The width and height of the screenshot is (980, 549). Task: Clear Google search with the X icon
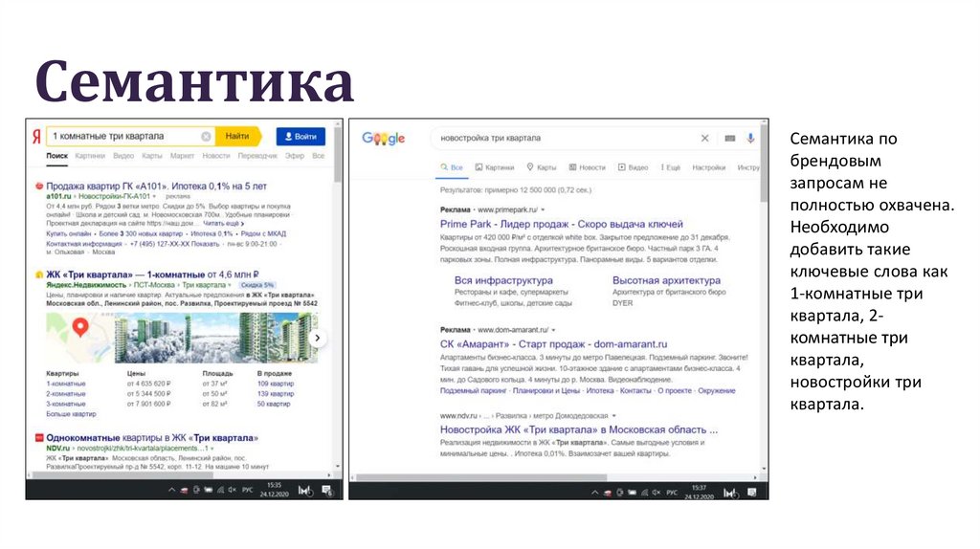pos(704,138)
